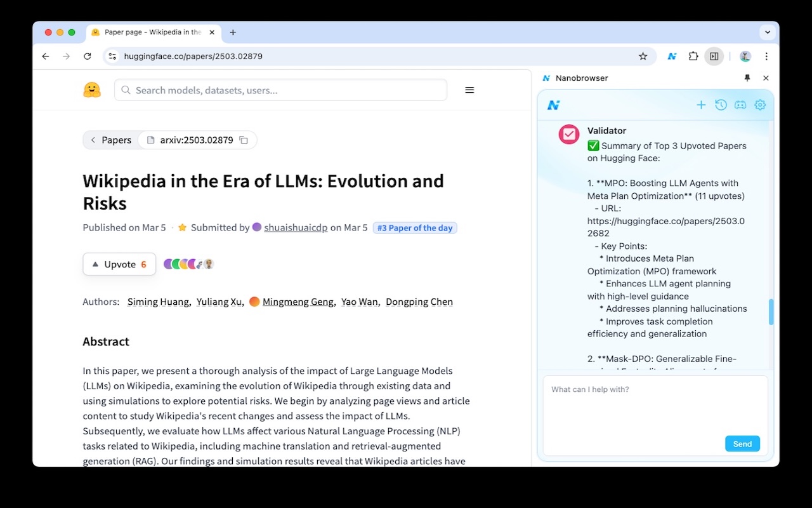Toggle the Chrome side panel icon

[714, 57]
